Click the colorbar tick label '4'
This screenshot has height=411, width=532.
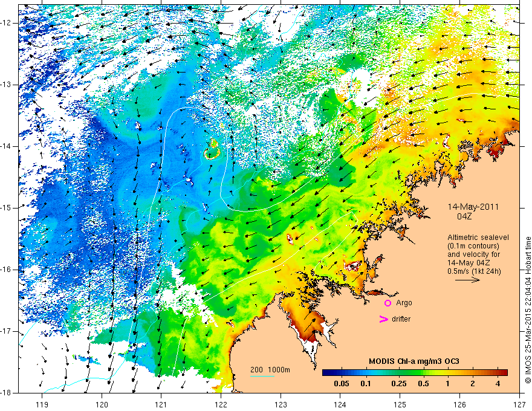(498, 384)
